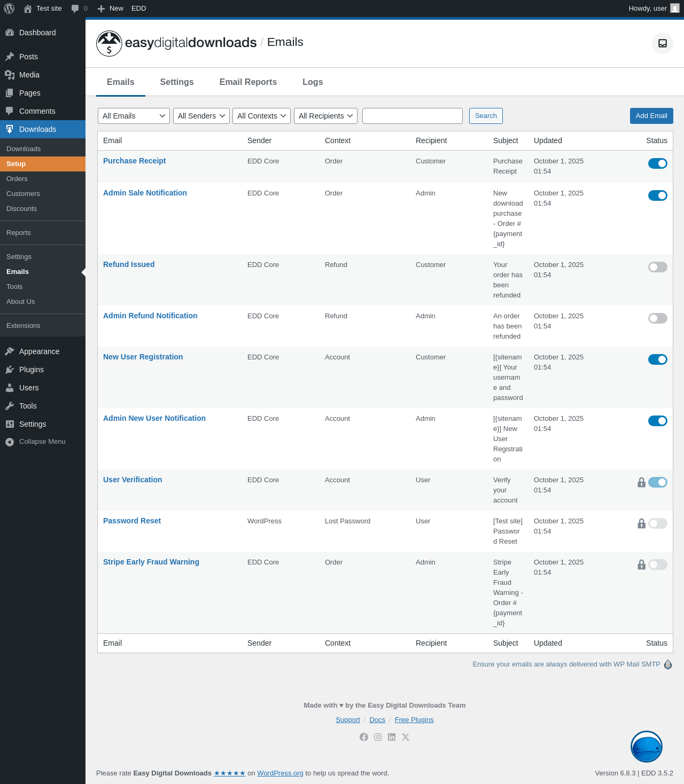Switch to the Email Reports tab
Screen dimensions: 684x784
point(248,82)
